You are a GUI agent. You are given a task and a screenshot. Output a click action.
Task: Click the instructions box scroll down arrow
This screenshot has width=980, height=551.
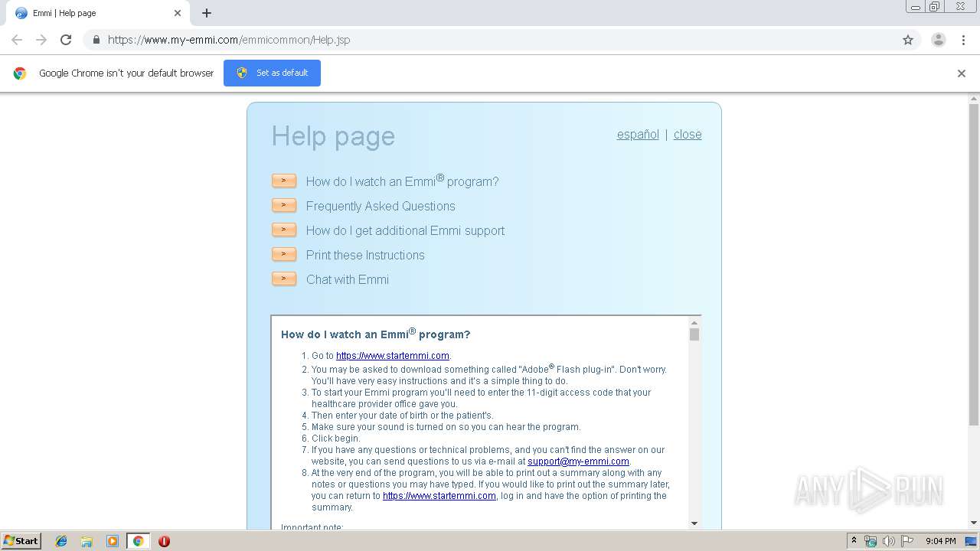tap(694, 523)
